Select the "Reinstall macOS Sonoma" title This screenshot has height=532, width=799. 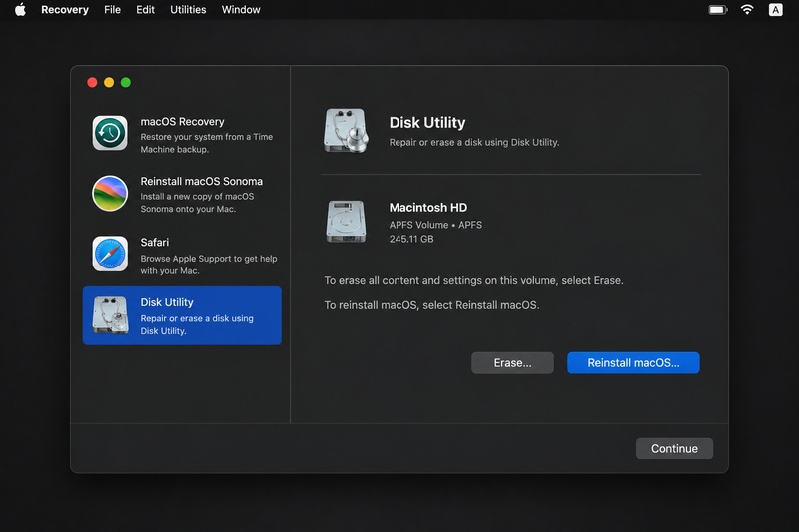pyautogui.click(x=202, y=181)
